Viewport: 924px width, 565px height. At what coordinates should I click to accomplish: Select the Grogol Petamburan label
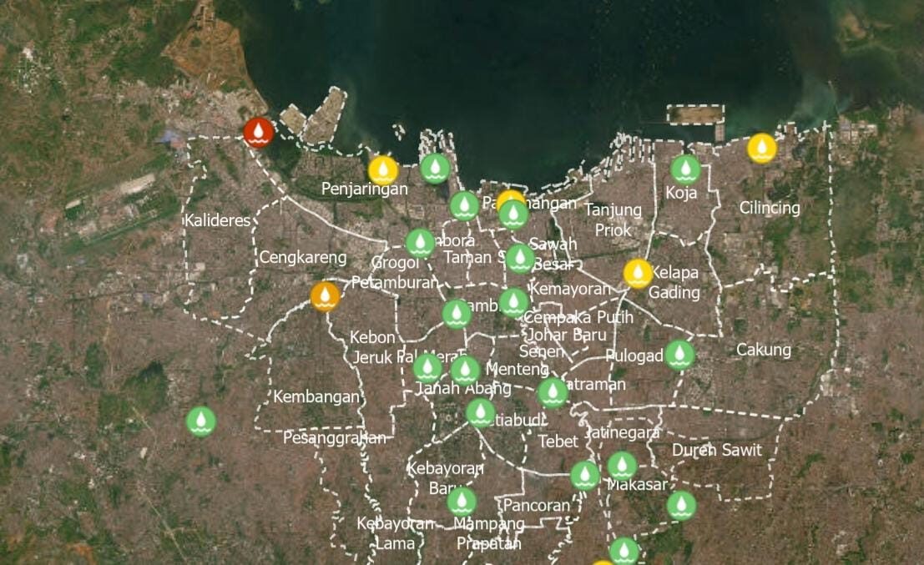click(396, 273)
